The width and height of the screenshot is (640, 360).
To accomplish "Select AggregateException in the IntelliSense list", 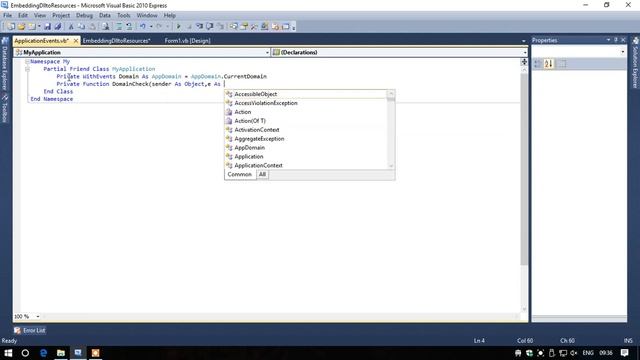I will (x=259, y=139).
